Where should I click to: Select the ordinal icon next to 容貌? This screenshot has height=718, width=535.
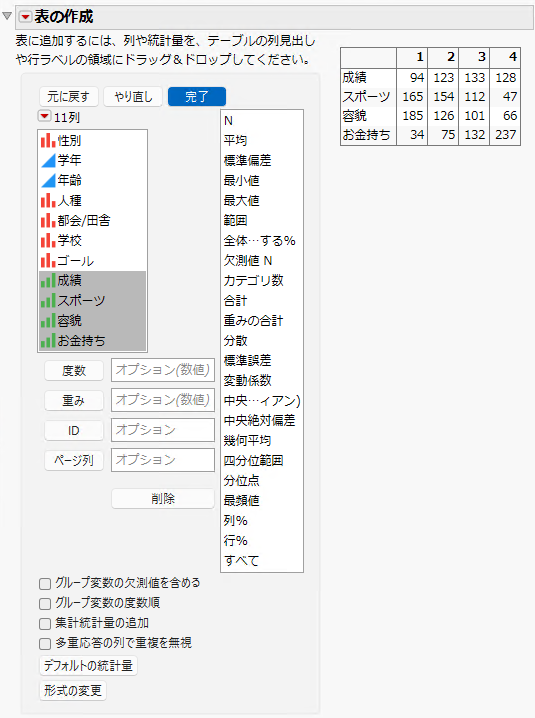tap(48, 321)
